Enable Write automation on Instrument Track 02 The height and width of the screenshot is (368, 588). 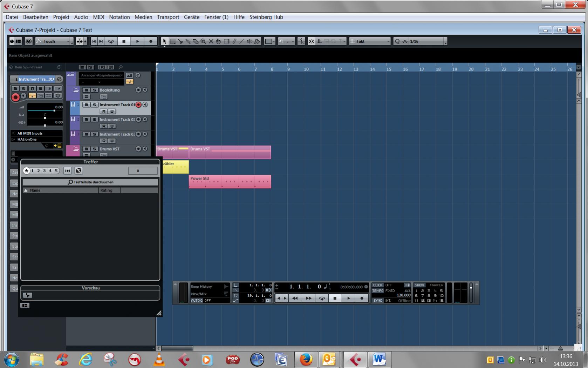(112, 126)
